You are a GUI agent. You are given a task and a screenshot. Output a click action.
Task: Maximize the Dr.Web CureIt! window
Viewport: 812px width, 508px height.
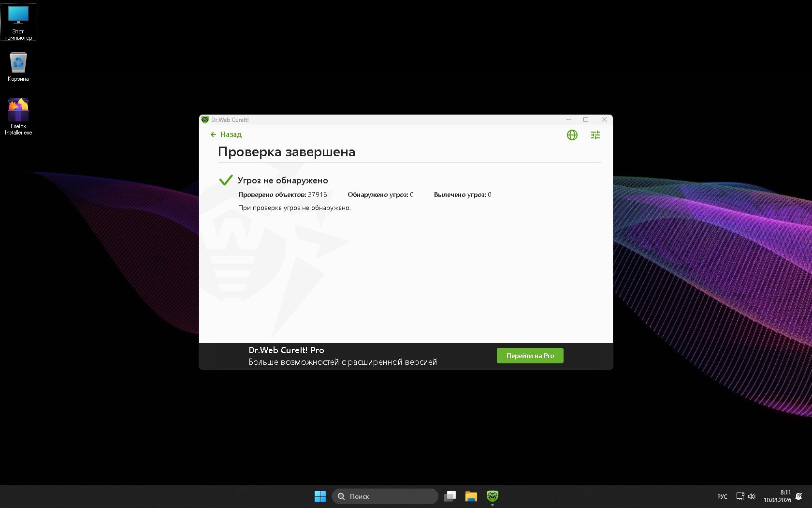tap(586, 120)
